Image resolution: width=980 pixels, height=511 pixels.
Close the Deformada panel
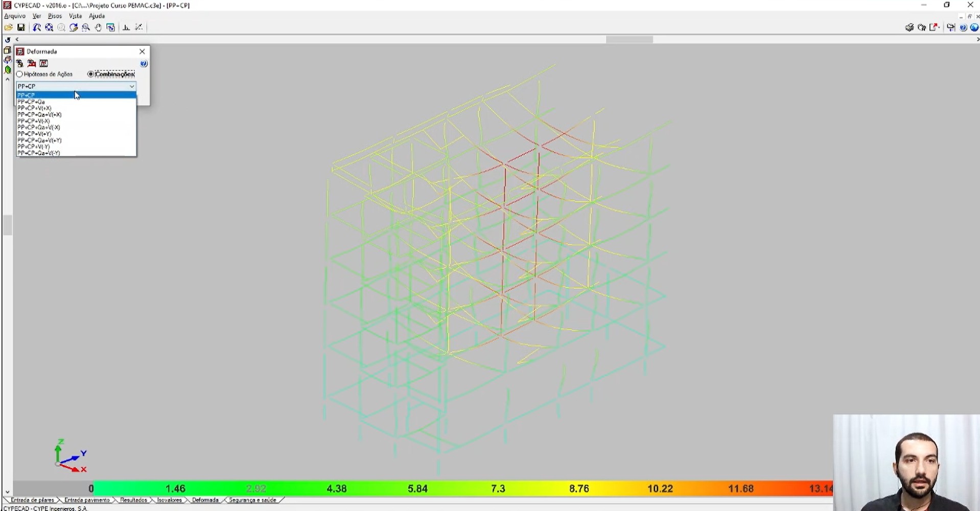pos(142,52)
